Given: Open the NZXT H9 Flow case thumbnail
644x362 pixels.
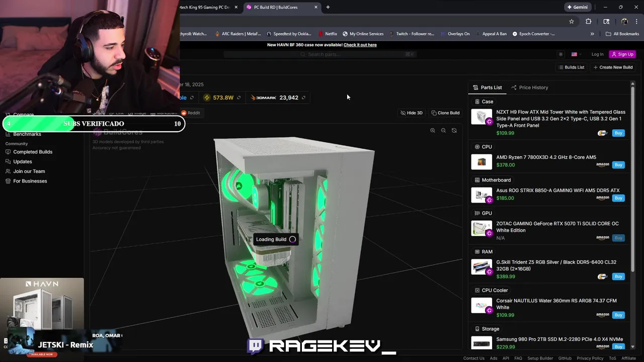Looking at the screenshot, I should tap(481, 117).
